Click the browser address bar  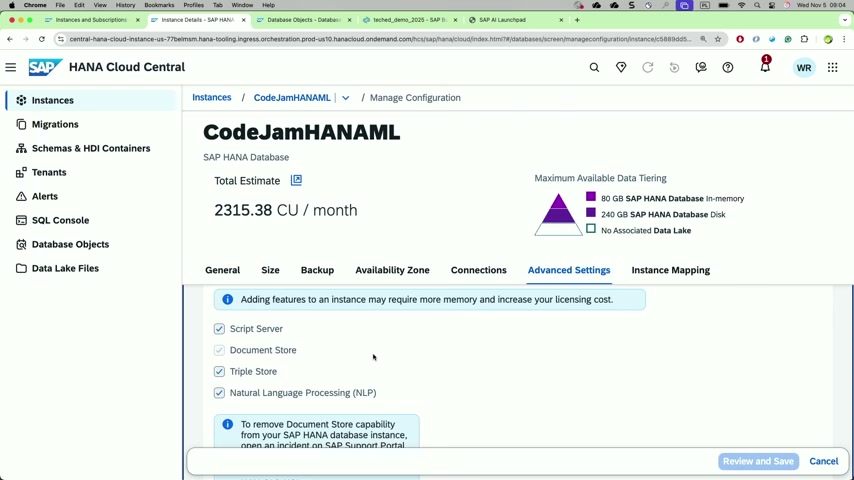pos(381,39)
